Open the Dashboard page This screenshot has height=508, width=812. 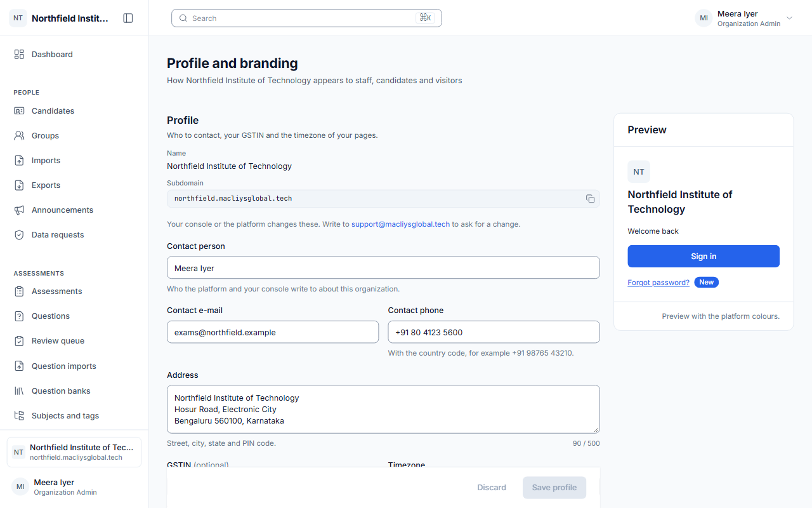click(74, 55)
